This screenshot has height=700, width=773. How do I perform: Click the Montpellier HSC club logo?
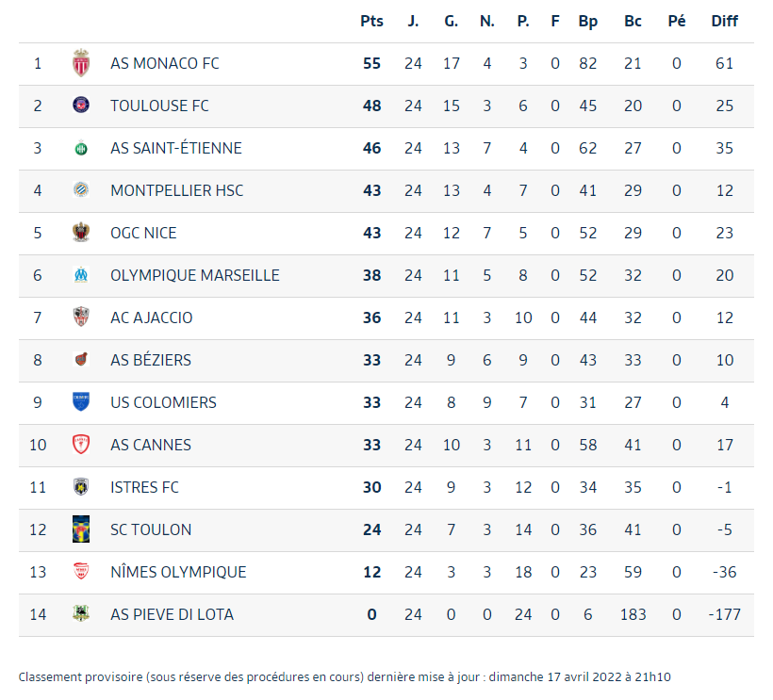81,190
